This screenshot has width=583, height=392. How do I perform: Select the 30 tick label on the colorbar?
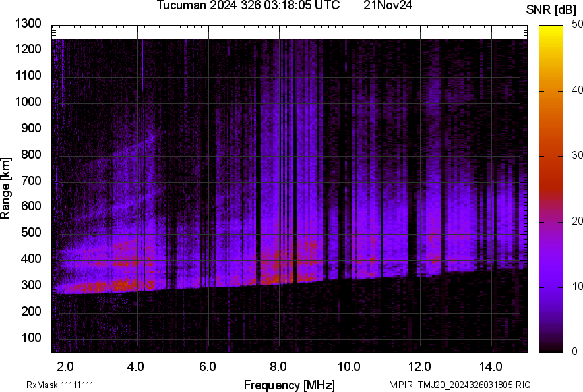pyautogui.click(x=578, y=155)
